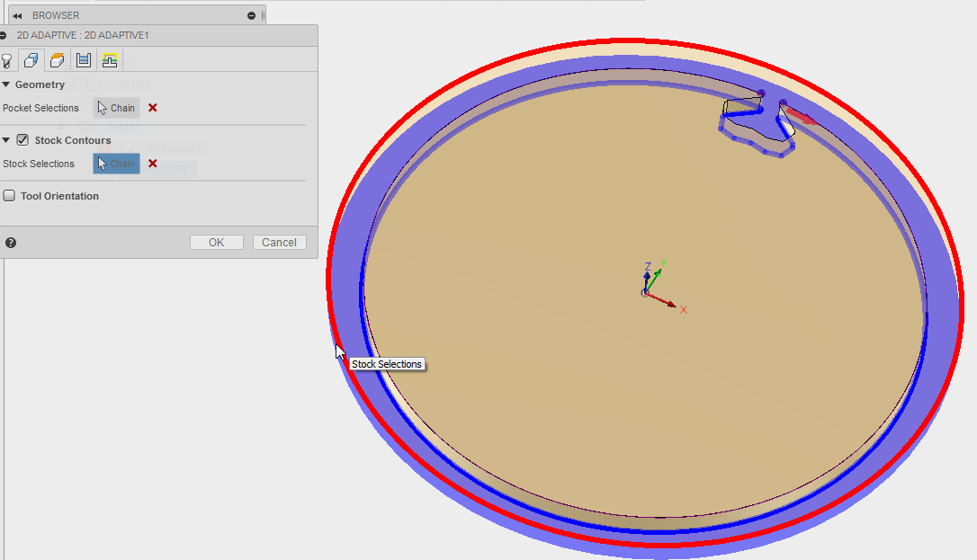Open the Linking tab icon
The image size is (977, 560).
pyautogui.click(x=110, y=60)
